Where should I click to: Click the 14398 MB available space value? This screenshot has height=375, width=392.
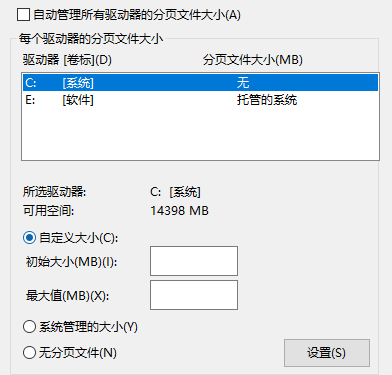(179, 211)
